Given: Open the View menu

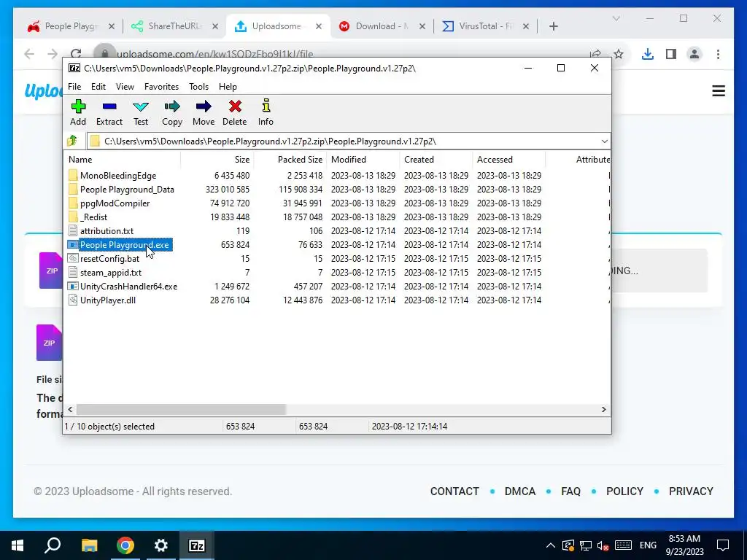Looking at the screenshot, I should pyautogui.click(x=125, y=87).
